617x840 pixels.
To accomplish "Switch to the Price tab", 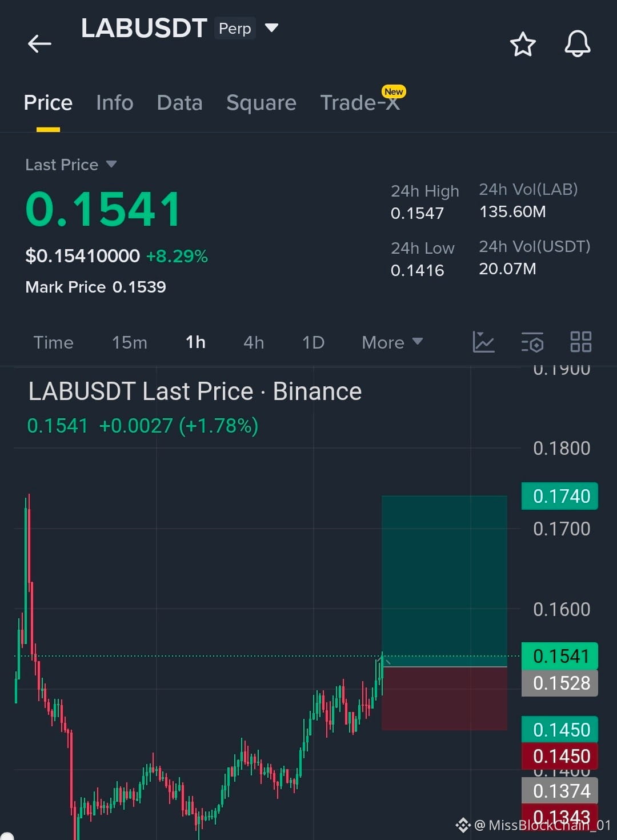I will coord(48,103).
